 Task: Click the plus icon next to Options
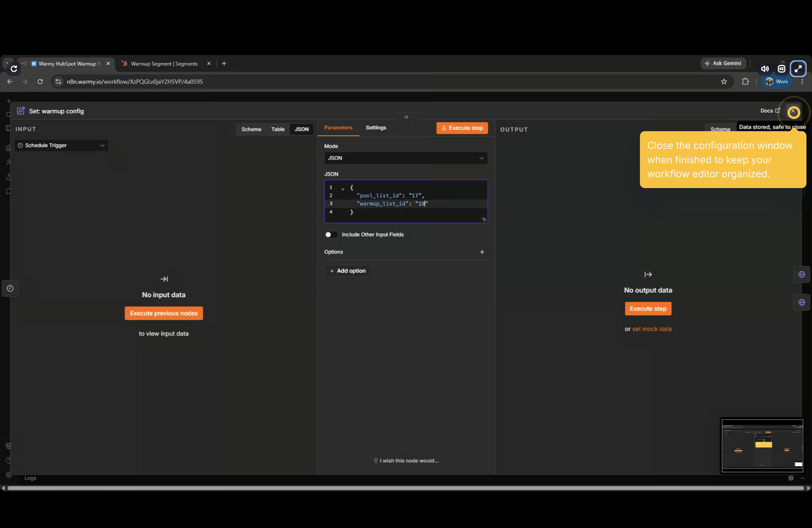(x=482, y=252)
